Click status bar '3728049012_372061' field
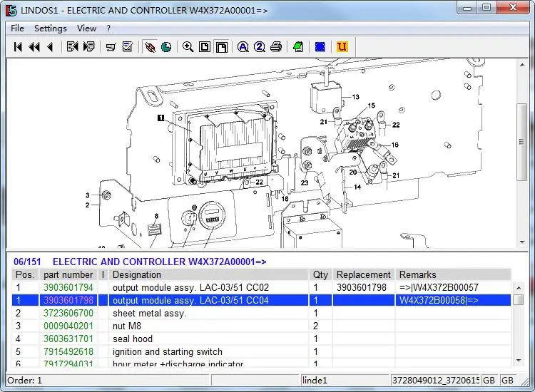The image size is (535, 392). [435, 380]
